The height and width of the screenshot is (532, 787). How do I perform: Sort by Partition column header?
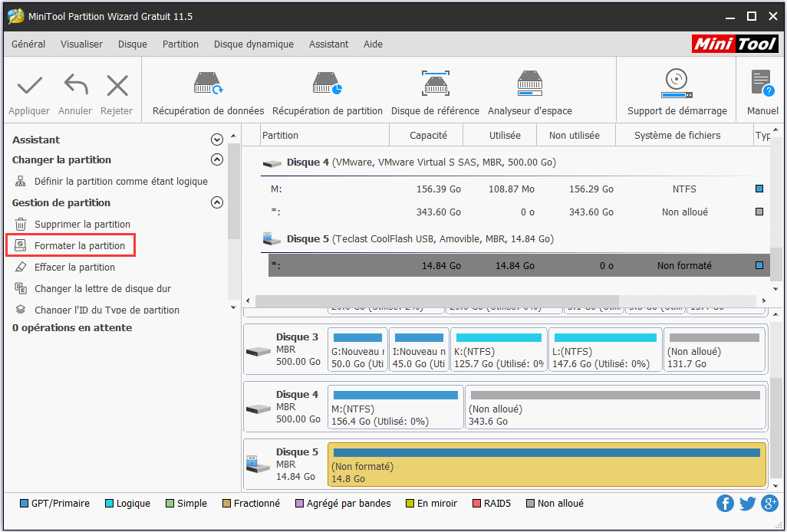(325, 136)
